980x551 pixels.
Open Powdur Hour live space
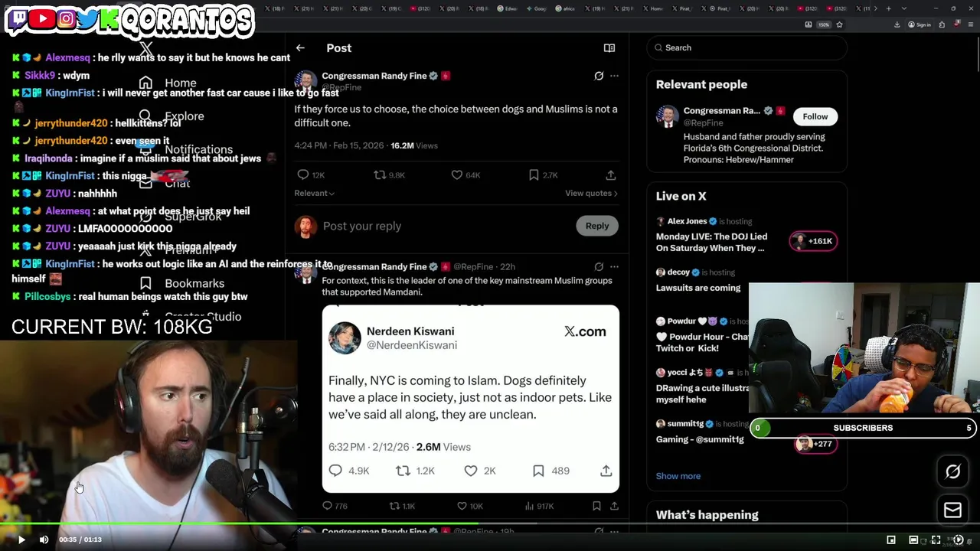tap(702, 342)
